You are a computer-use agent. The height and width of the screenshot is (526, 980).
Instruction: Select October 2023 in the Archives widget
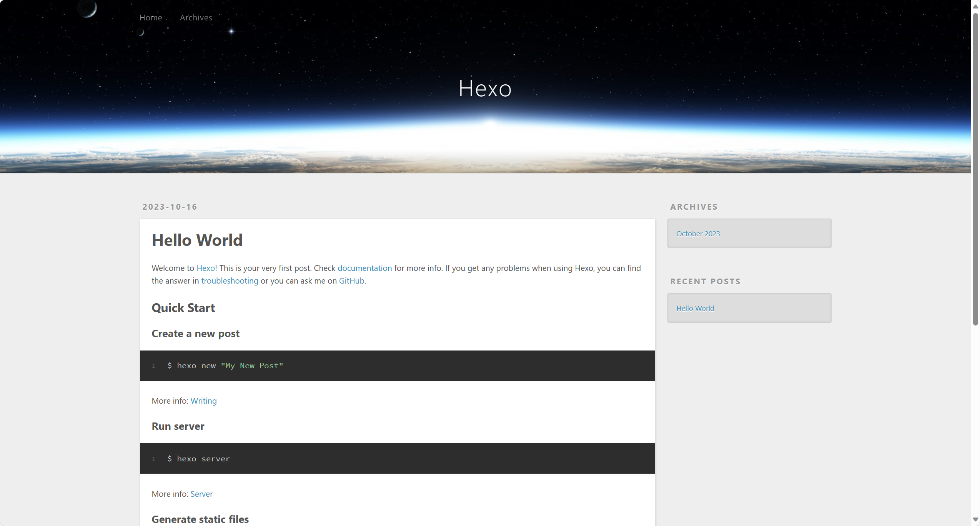(x=698, y=234)
